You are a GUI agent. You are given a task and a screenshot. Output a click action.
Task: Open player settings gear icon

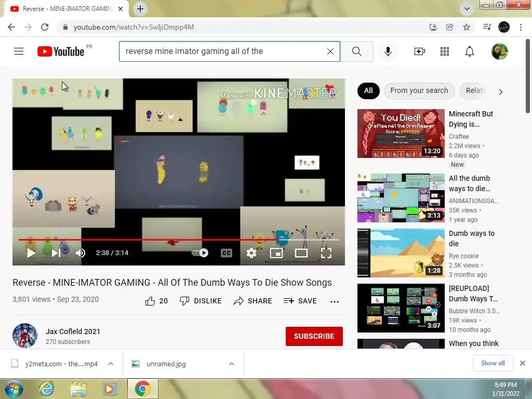pyautogui.click(x=251, y=253)
